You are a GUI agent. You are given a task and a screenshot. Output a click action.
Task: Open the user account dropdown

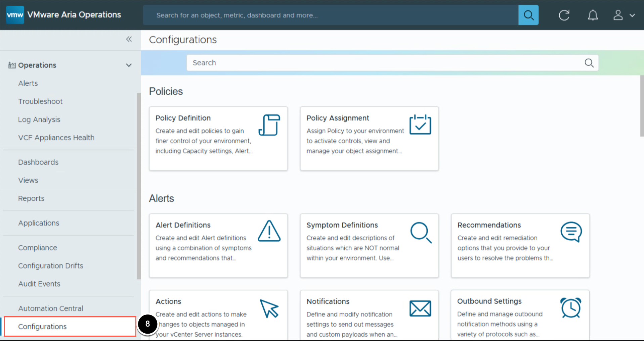[x=624, y=15]
